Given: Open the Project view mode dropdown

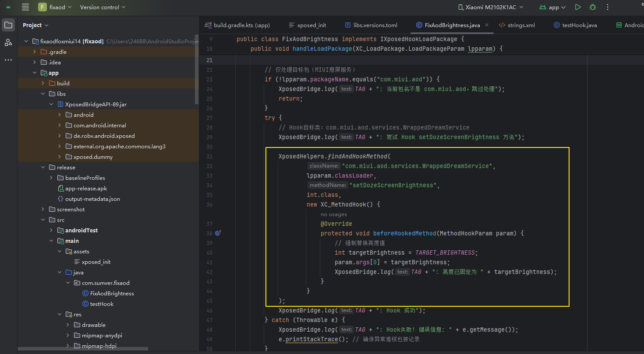Looking at the screenshot, I should pyautogui.click(x=35, y=25).
